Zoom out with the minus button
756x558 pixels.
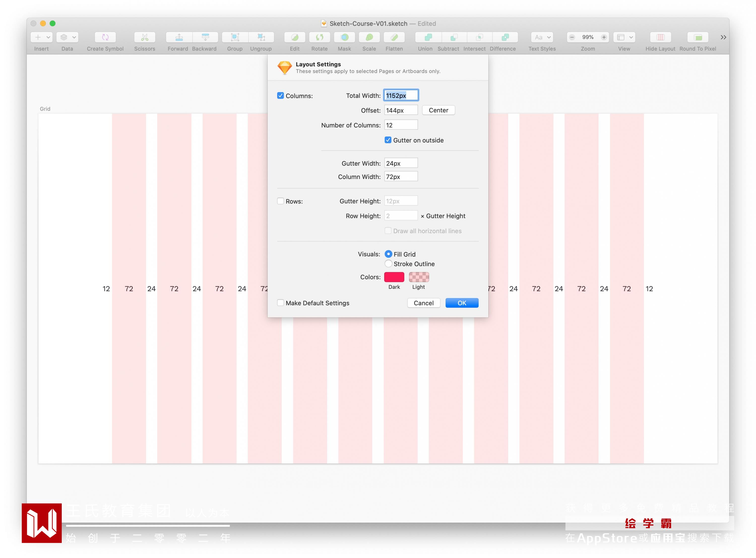(x=572, y=37)
